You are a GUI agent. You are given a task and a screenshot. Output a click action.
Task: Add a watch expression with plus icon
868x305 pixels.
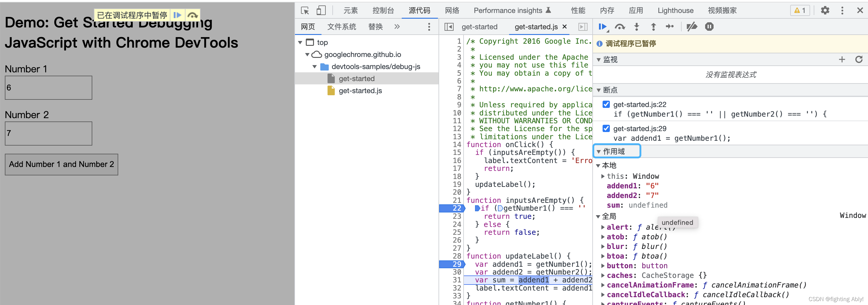point(842,60)
